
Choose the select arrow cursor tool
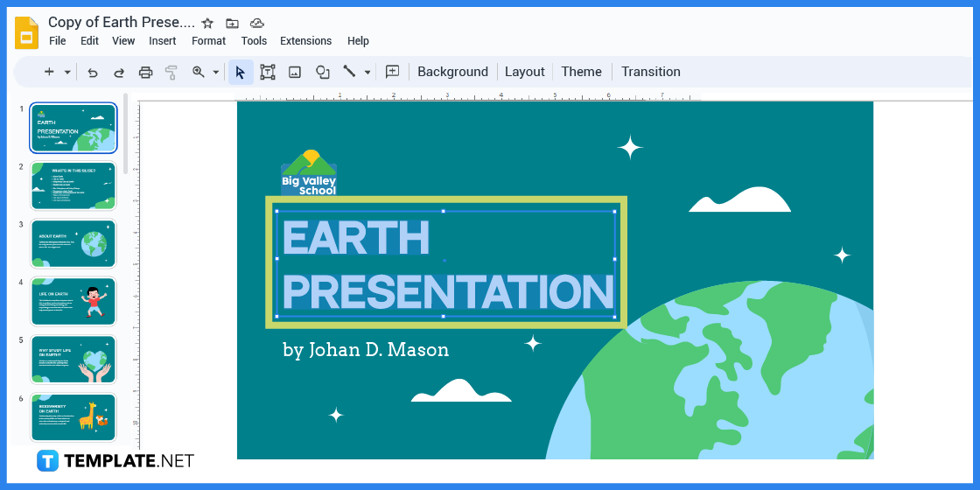[241, 73]
